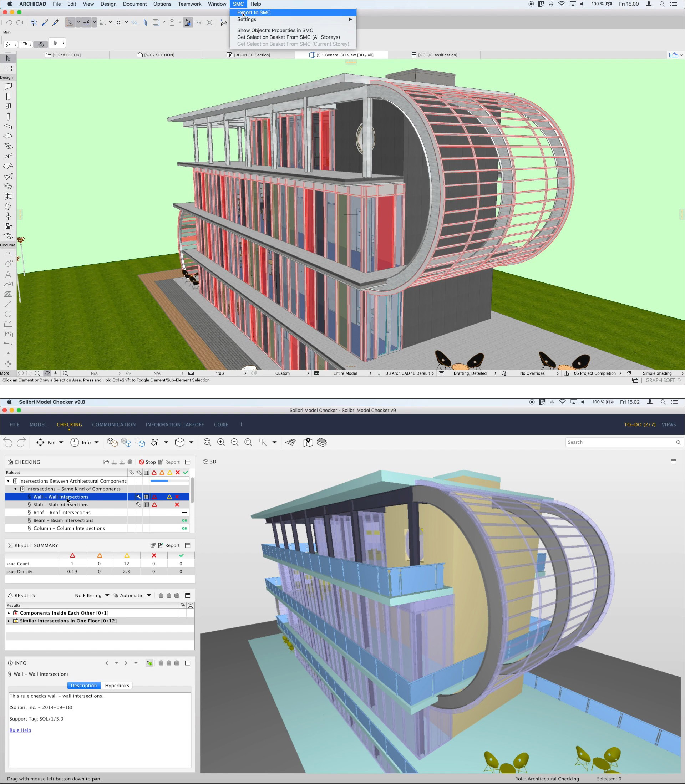
Task: Select the Curtain Wall tool in toolbox
Action: (x=8, y=196)
